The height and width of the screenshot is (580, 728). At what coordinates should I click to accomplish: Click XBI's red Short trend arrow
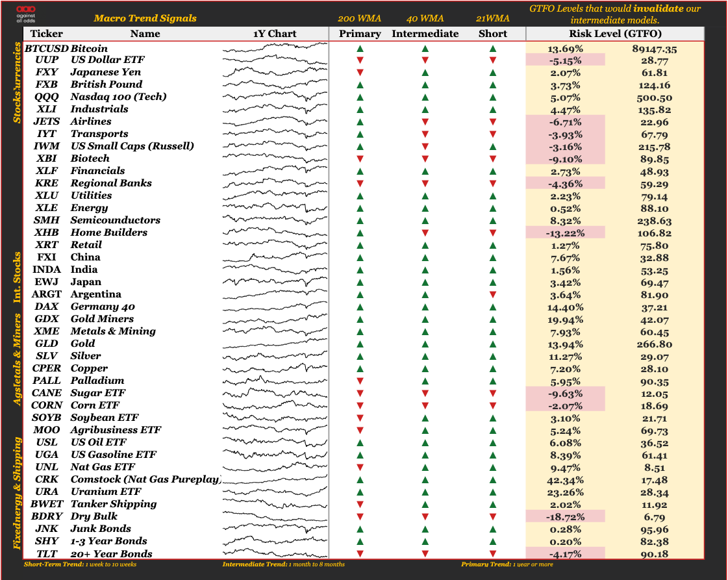(x=493, y=159)
